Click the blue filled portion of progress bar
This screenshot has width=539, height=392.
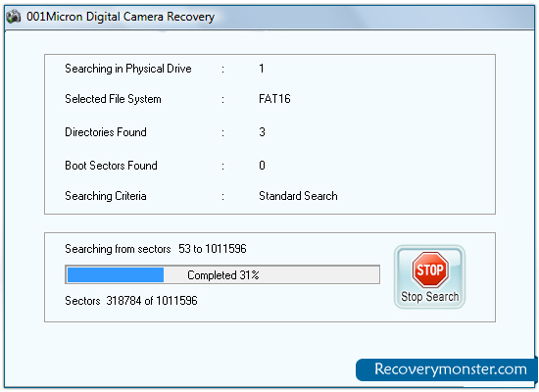tap(116, 274)
